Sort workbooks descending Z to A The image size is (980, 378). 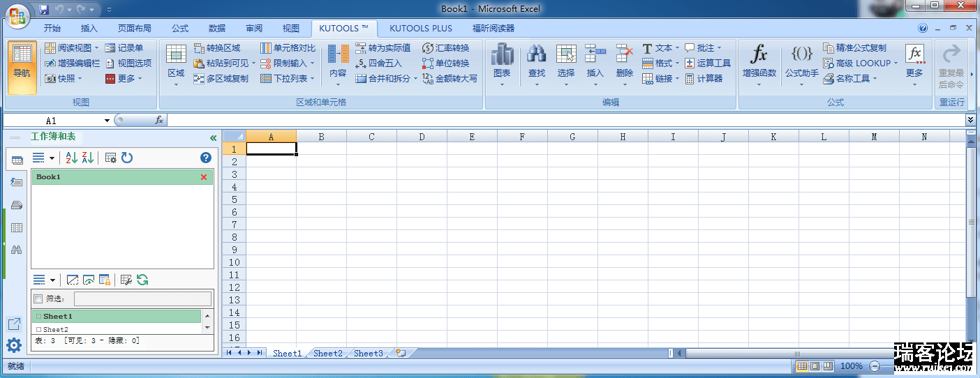tap(87, 158)
